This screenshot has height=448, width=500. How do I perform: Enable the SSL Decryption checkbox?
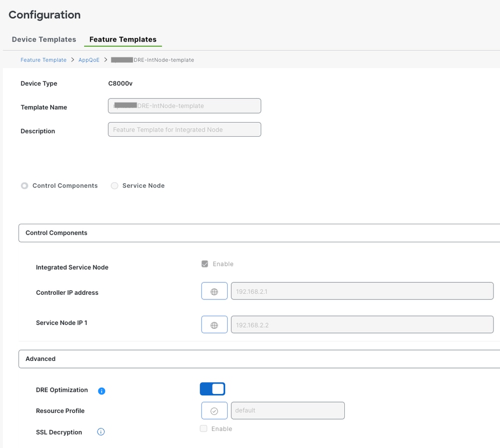point(204,428)
